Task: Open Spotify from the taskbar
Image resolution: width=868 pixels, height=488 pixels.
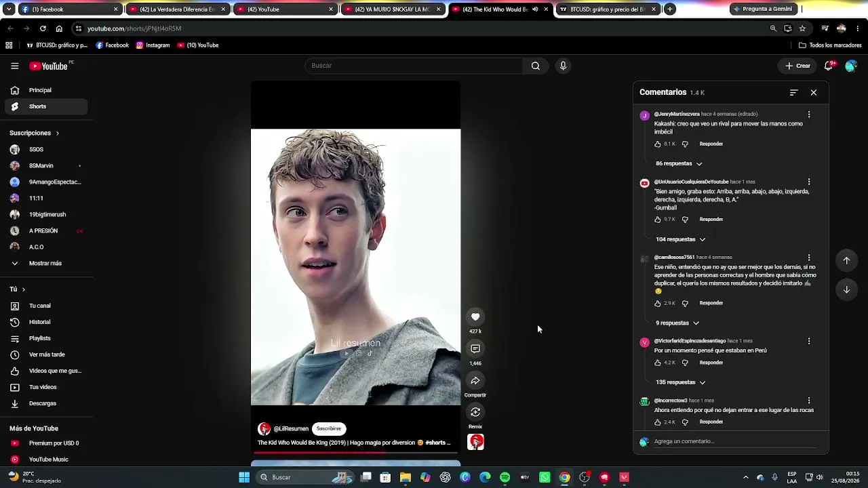Action: 505,477
